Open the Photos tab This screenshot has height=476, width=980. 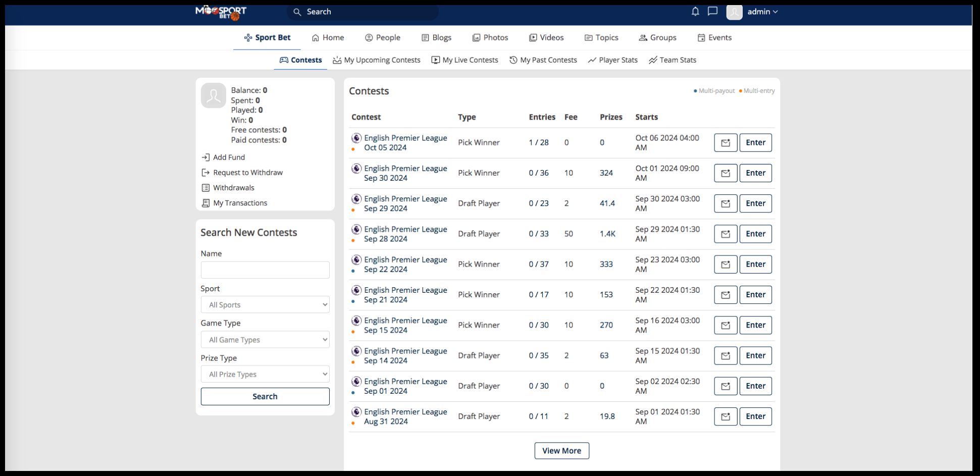(490, 37)
